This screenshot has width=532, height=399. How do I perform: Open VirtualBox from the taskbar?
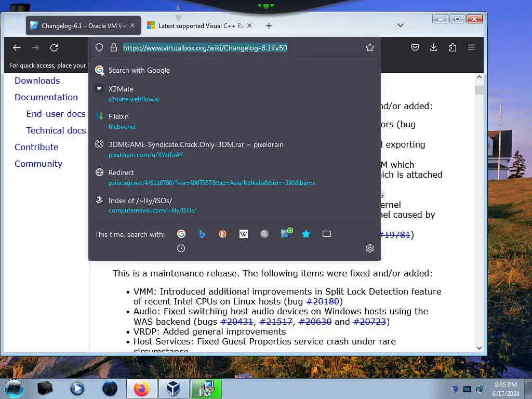(173, 389)
